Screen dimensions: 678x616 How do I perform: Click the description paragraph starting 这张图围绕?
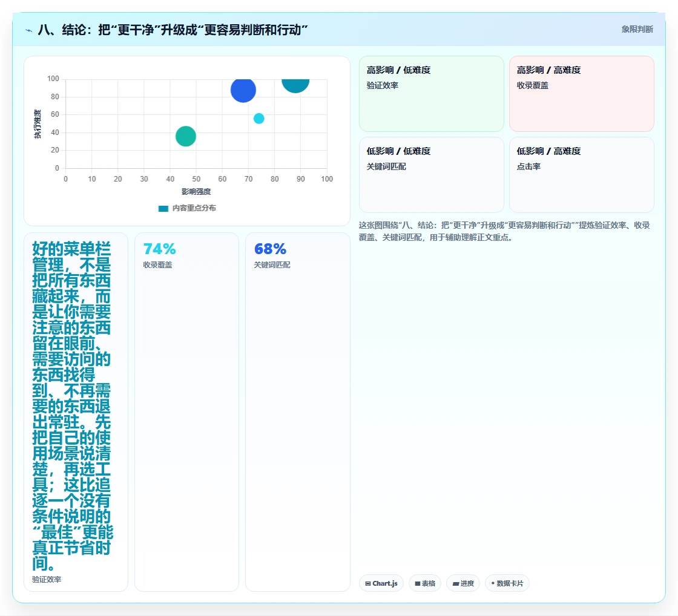[x=504, y=231]
